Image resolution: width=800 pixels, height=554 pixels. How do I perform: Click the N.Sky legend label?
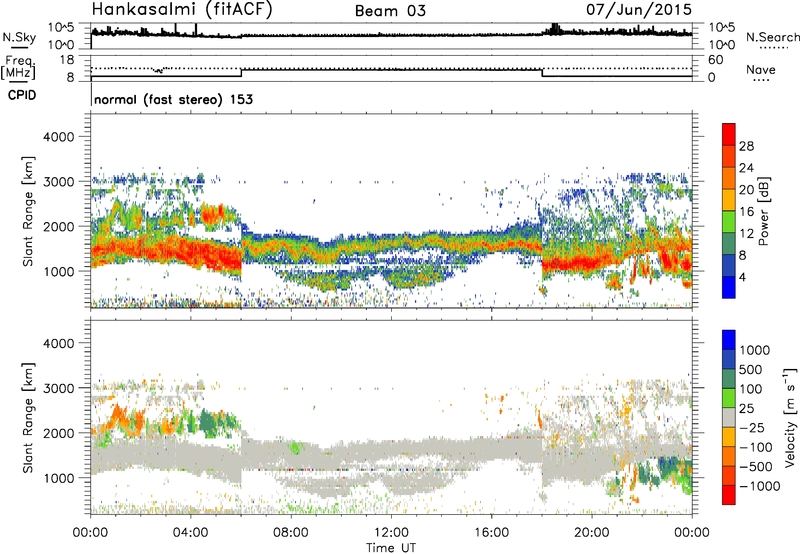click(x=19, y=37)
